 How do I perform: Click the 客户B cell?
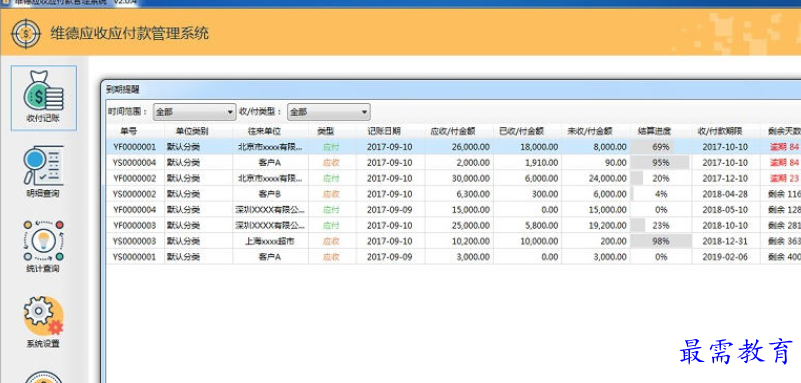click(270, 194)
